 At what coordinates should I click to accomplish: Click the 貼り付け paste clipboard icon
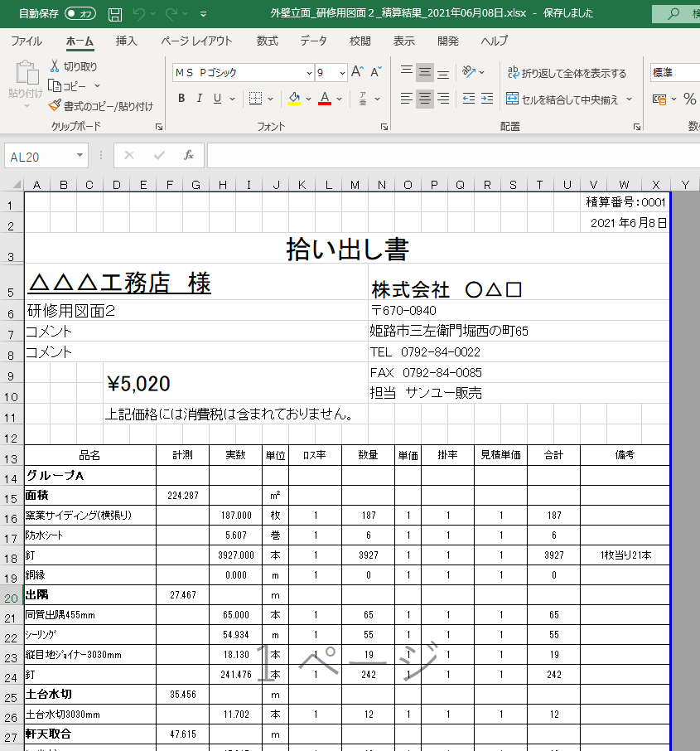tap(27, 73)
